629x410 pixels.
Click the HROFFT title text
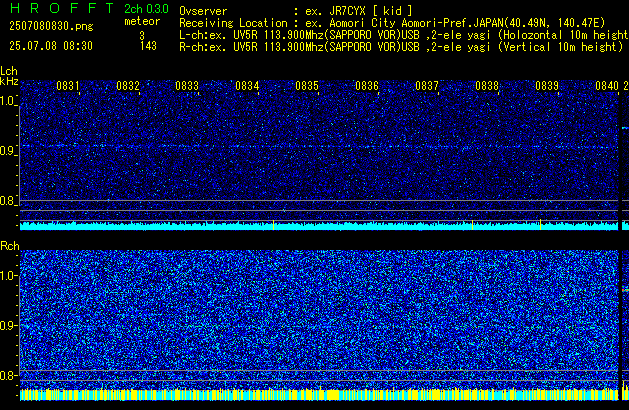coord(62,8)
